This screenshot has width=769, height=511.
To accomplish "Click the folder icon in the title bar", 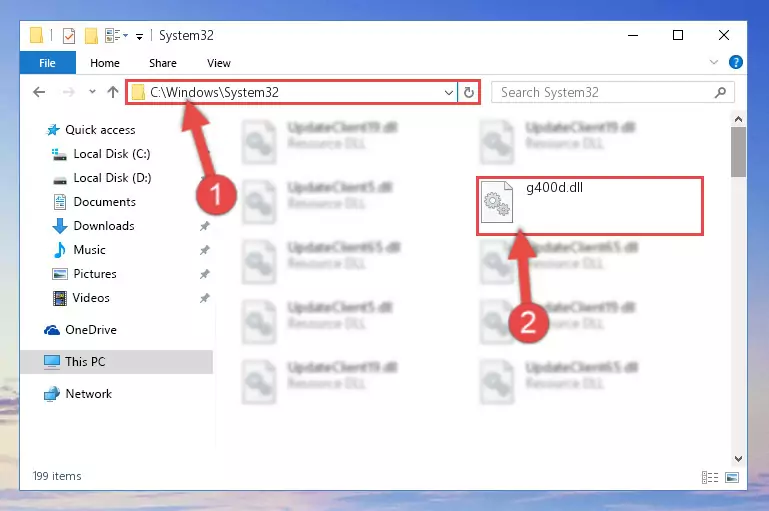I will point(36,35).
